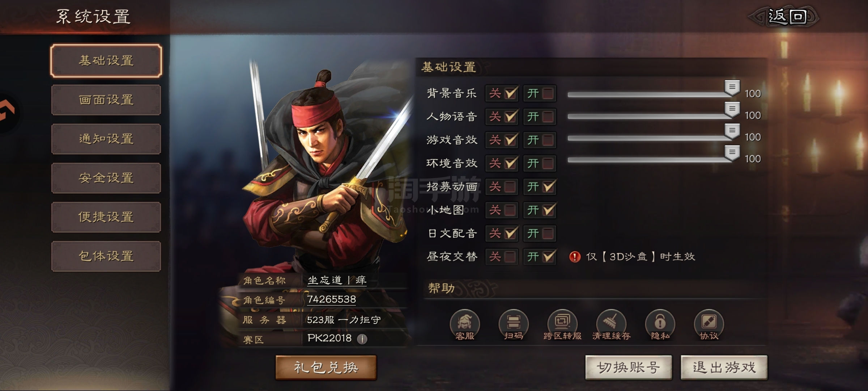Viewport: 868px width, 391px height.
Task: Click the underlined character name 坐忘道
Action: coord(325,280)
